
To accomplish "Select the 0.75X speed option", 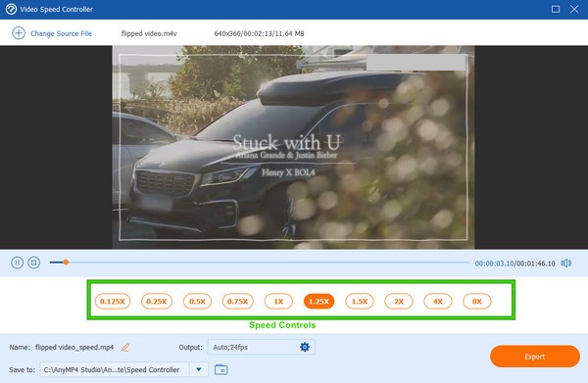I will click(x=238, y=302).
